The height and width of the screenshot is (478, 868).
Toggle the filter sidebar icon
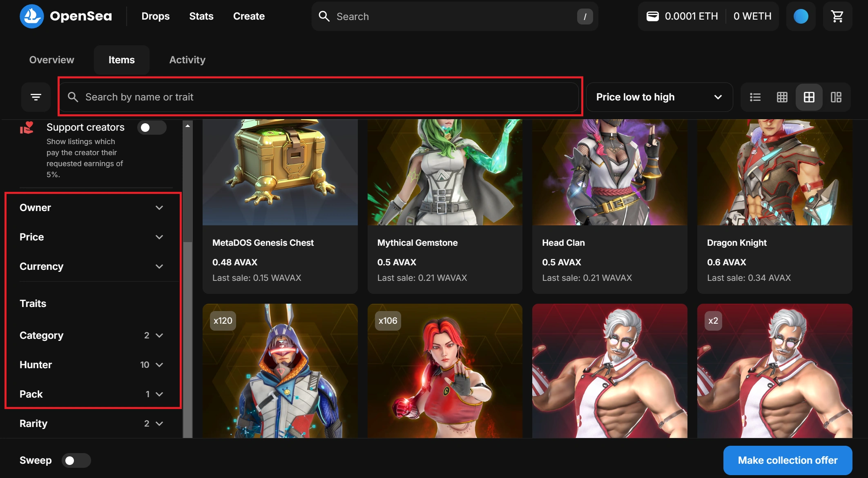[x=36, y=97]
